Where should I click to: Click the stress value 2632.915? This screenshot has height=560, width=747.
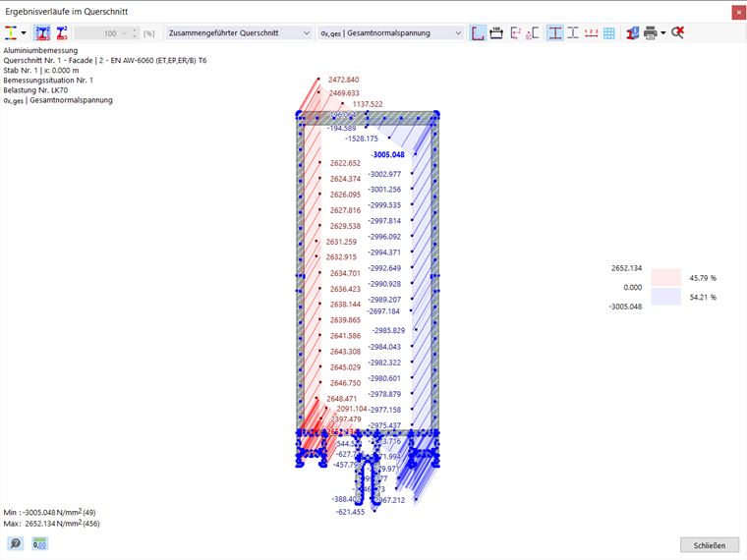coord(341,256)
